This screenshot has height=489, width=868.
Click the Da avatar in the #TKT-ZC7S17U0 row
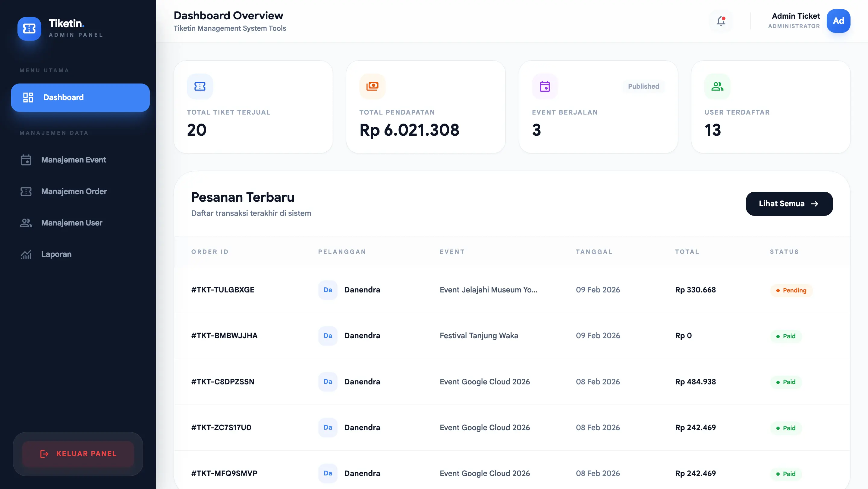click(328, 427)
